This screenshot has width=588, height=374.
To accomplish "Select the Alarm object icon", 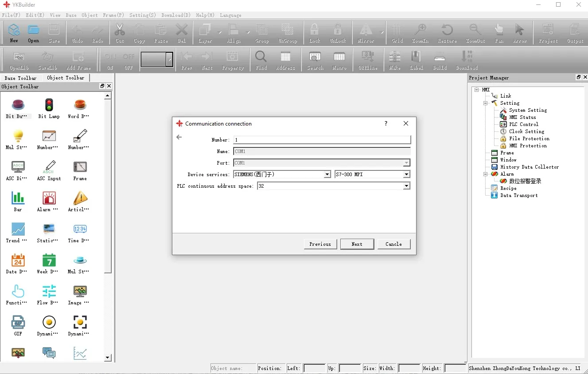I will pos(49,201).
